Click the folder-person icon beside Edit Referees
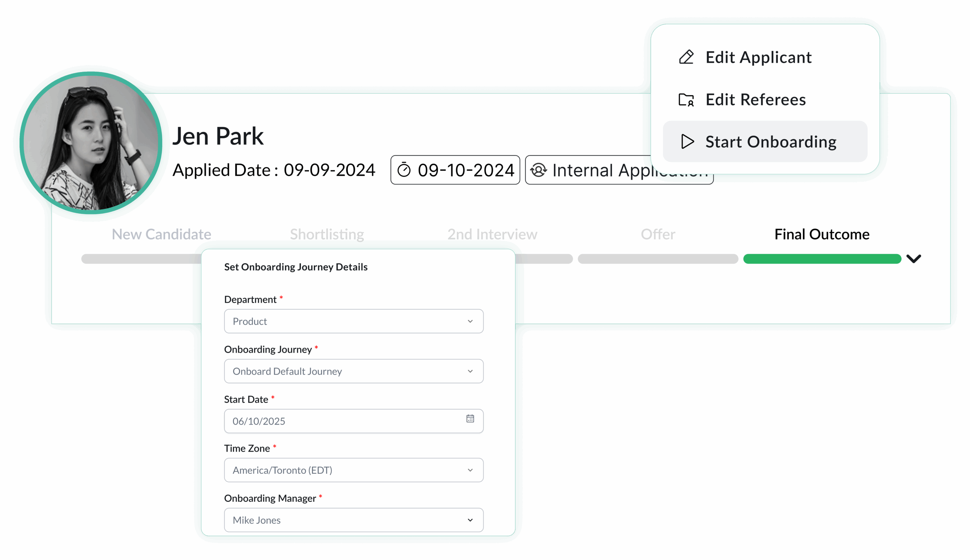970x560 pixels. [x=686, y=100]
